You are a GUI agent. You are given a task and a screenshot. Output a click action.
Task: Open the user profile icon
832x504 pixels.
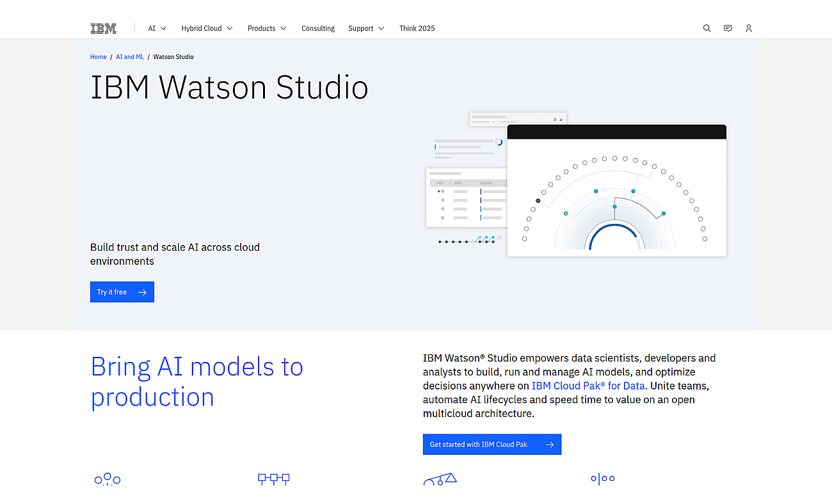(749, 28)
